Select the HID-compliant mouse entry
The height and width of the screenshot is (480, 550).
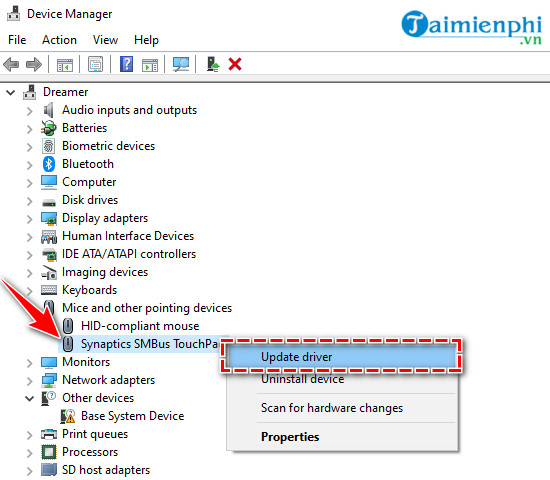pos(140,326)
